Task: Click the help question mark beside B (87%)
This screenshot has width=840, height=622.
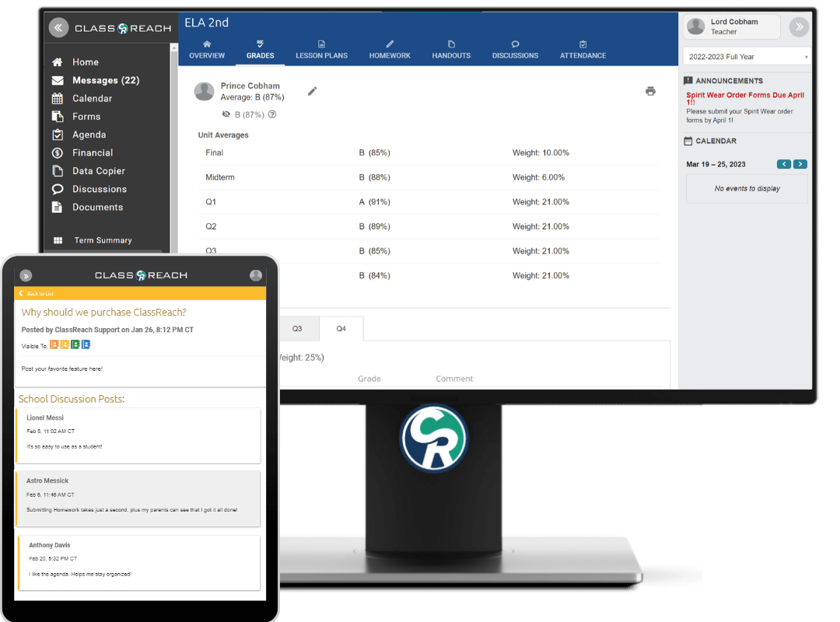Action: [272, 114]
